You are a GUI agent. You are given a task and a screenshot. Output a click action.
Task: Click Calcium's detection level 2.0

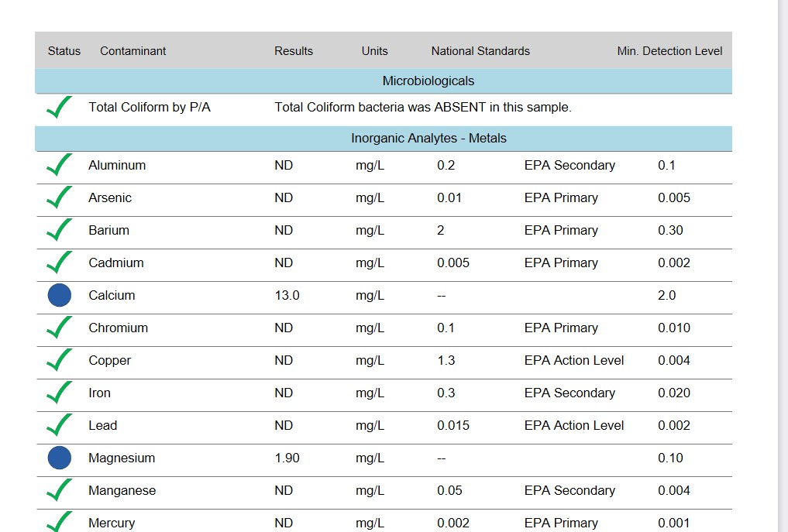(667, 295)
